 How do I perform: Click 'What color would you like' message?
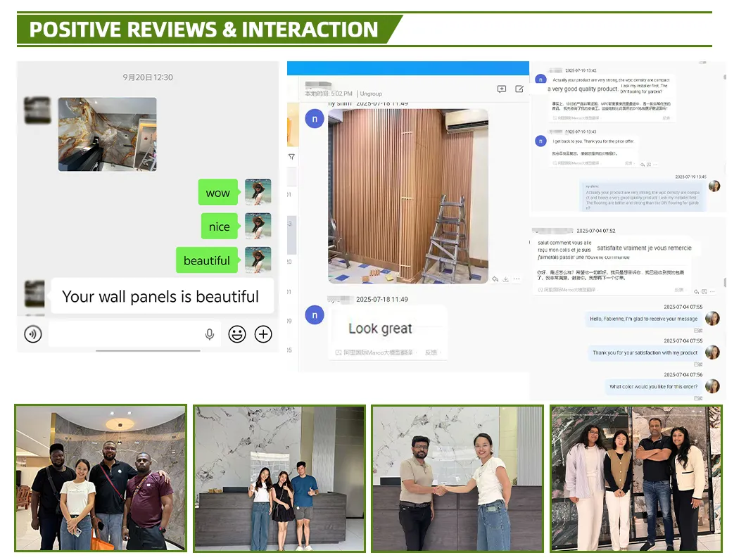pos(653,387)
